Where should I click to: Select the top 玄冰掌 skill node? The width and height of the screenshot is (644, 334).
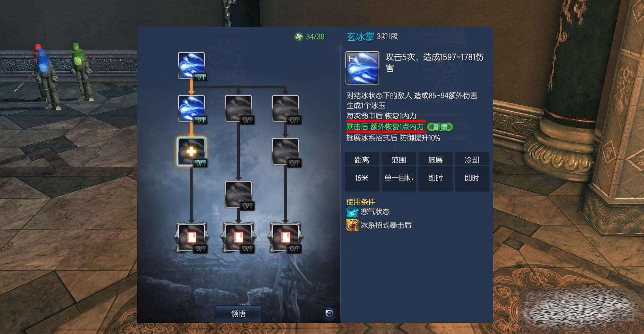click(191, 66)
